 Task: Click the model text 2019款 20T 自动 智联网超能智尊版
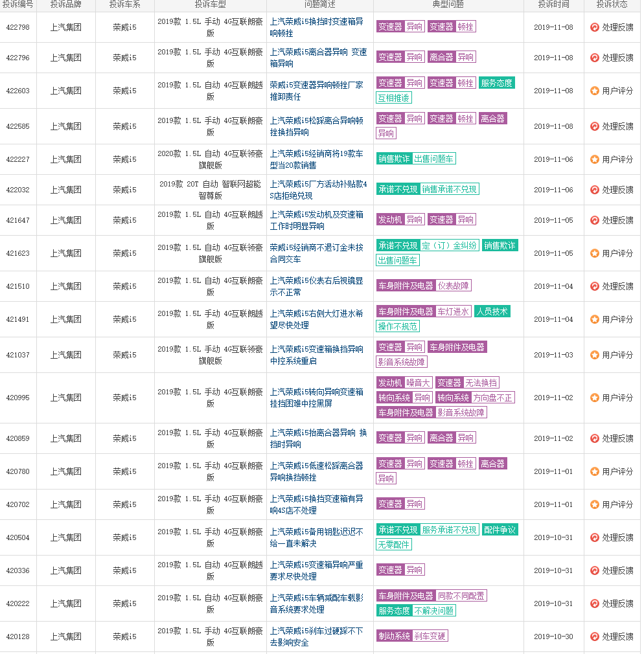click(x=210, y=190)
